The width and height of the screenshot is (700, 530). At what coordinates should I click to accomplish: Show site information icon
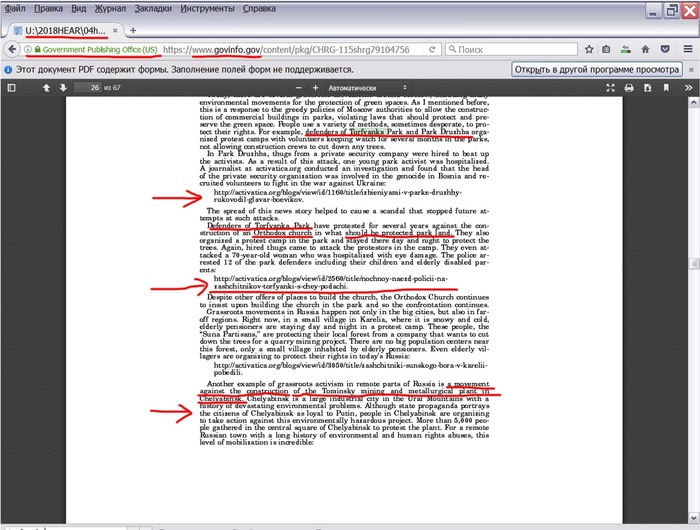pos(28,49)
